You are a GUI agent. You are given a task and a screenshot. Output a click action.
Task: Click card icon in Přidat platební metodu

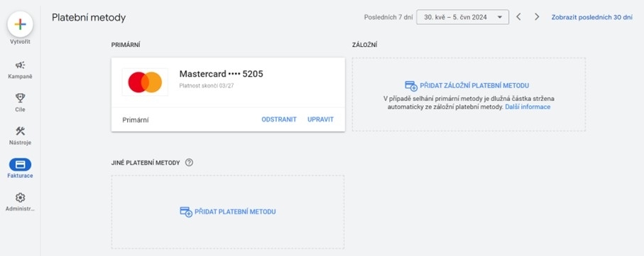pyautogui.click(x=186, y=212)
